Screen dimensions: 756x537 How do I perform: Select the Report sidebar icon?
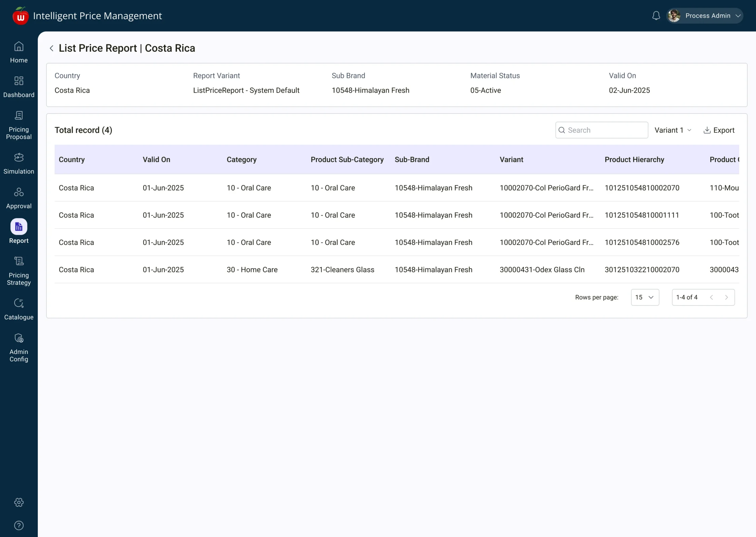tap(19, 227)
